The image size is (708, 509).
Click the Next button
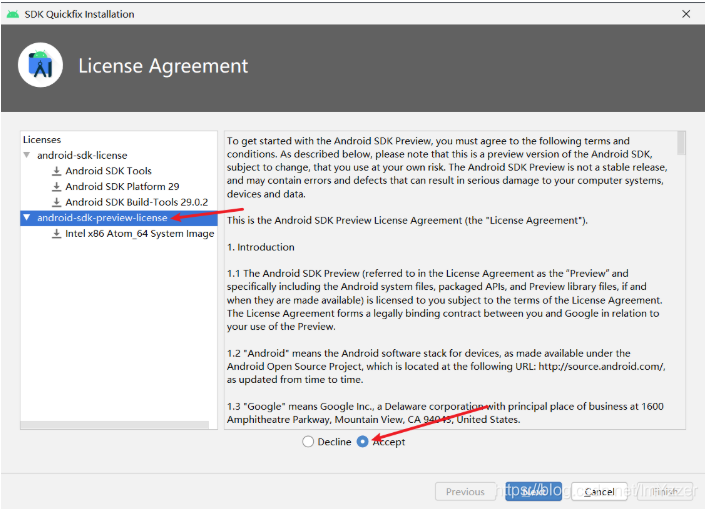(533, 491)
